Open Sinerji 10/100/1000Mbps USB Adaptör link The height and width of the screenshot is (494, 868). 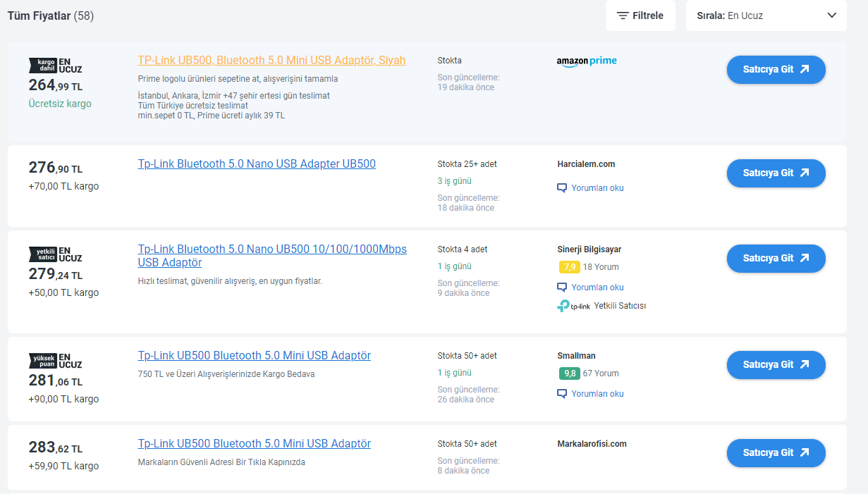coord(272,256)
